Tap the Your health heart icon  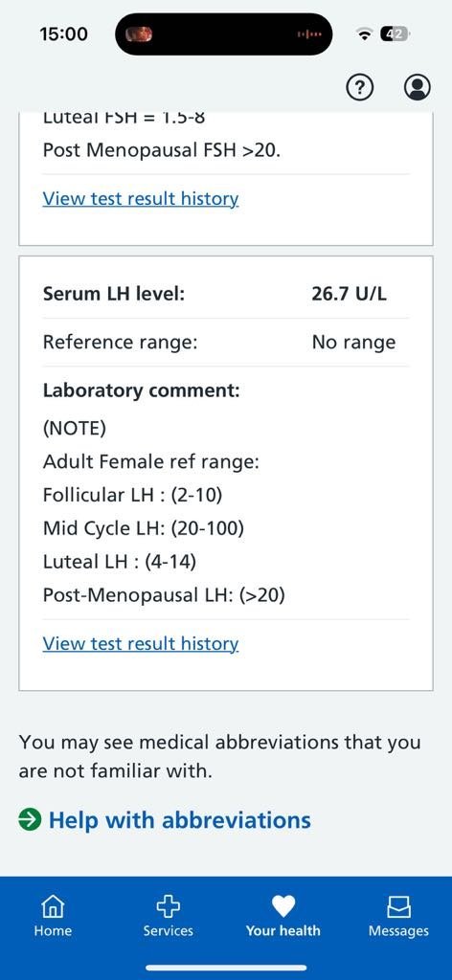pos(283,905)
